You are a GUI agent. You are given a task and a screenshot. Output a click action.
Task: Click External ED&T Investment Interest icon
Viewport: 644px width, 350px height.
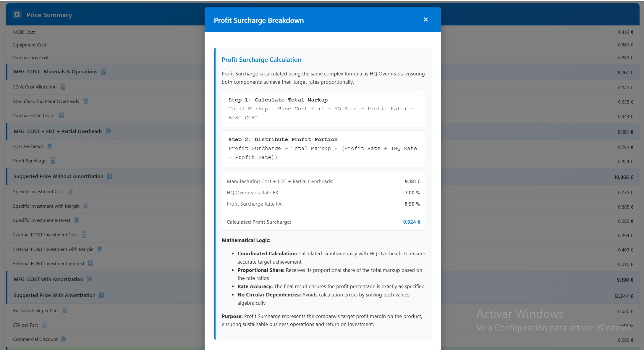pos(90,263)
